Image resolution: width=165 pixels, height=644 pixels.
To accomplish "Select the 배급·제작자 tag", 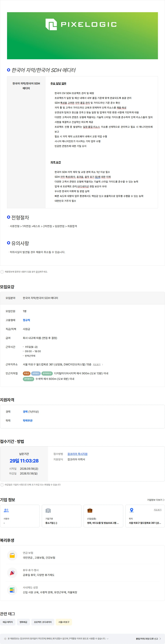I will tap(8, 622).
